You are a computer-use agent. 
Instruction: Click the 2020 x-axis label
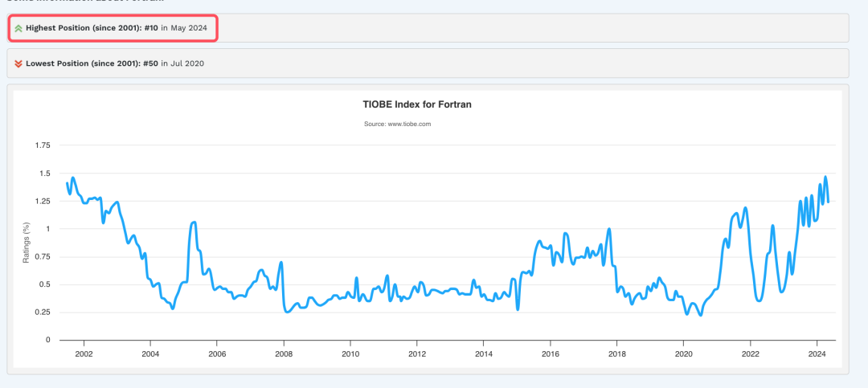pyautogui.click(x=683, y=354)
